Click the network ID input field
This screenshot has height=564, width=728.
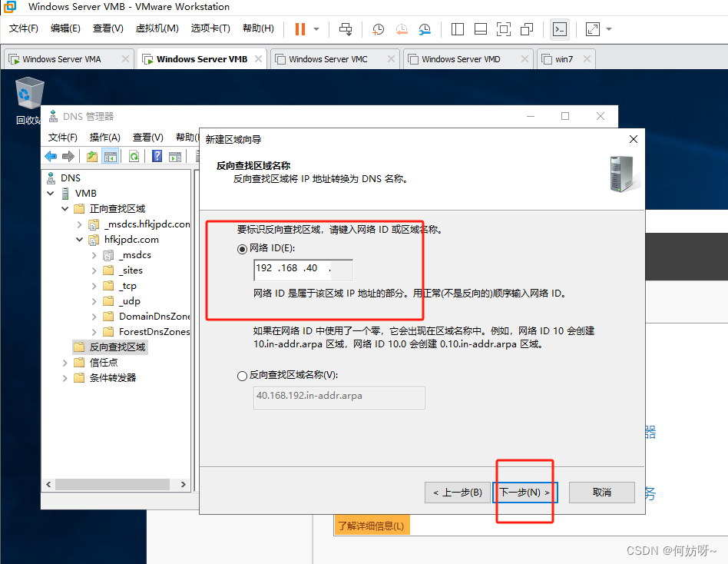coord(303,269)
